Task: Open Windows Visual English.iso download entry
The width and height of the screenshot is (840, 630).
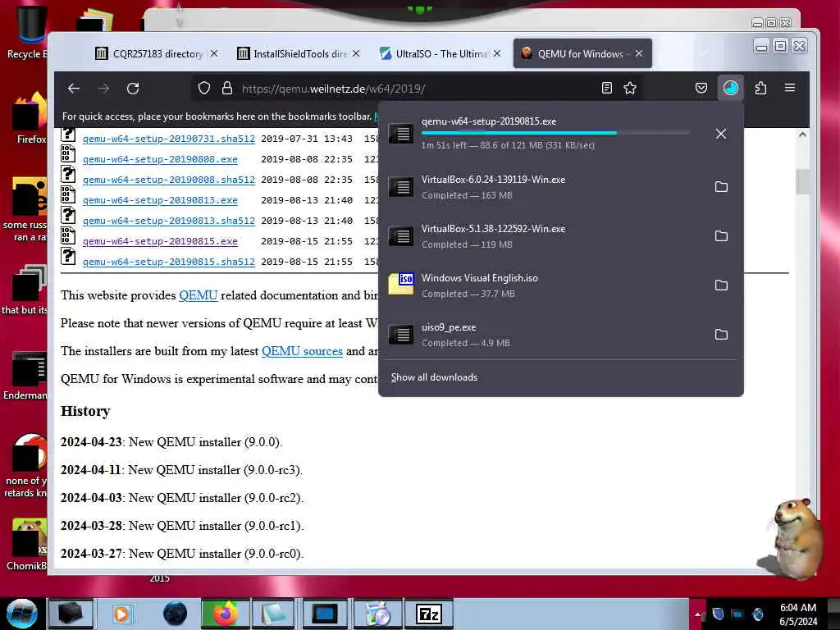Action: click(x=542, y=285)
